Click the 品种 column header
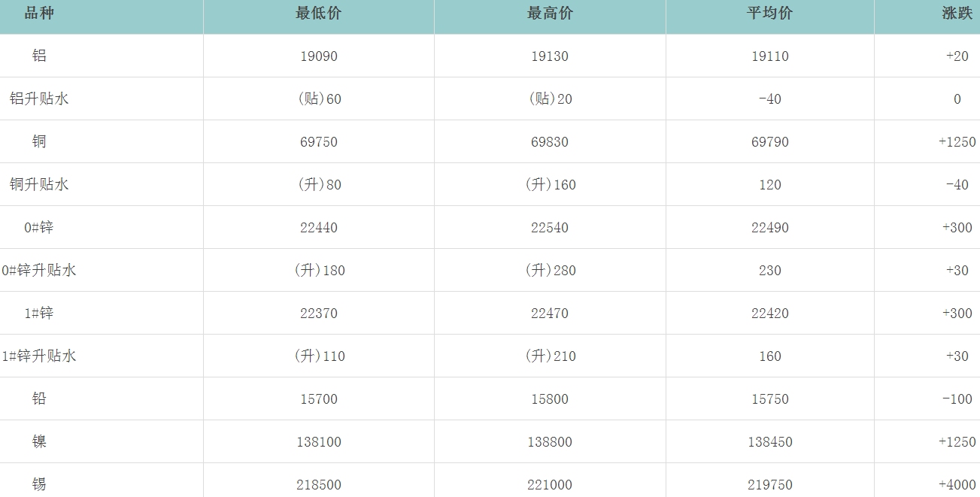980x497 pixels. click(x=39, y=14)
